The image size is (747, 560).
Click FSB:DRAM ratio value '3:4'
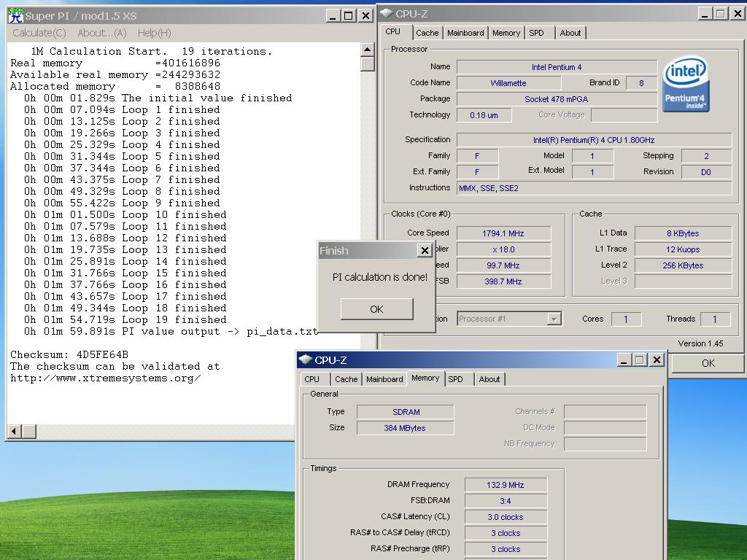pos(506,501)
